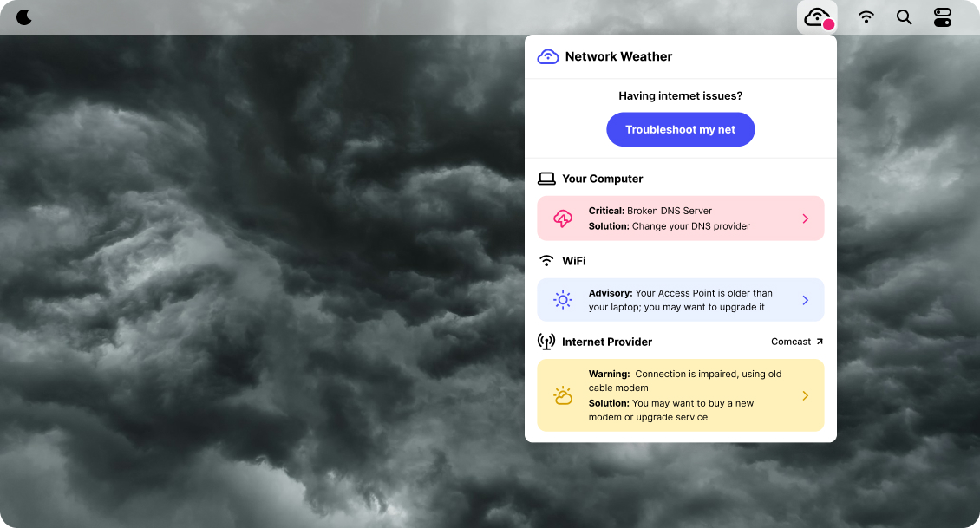Select the Warning card about upgrading your modem
This screenshot has height=528, width=980.
pos(680,395)
